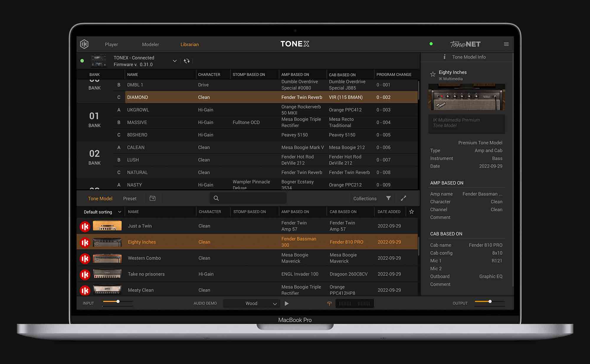Expand the connected device dropdown chevron
Screen dimensions: 590x364
coord(175,61)
